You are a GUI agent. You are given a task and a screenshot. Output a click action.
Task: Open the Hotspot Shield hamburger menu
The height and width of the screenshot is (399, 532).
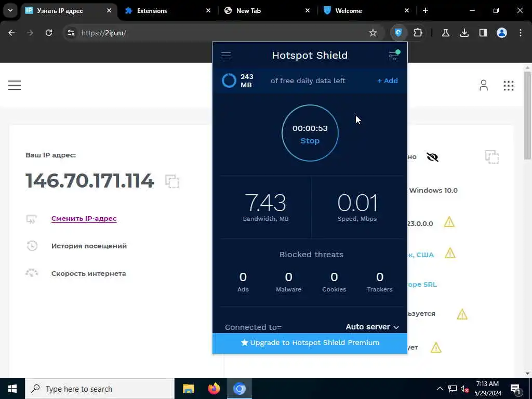(x=226, y=56)
